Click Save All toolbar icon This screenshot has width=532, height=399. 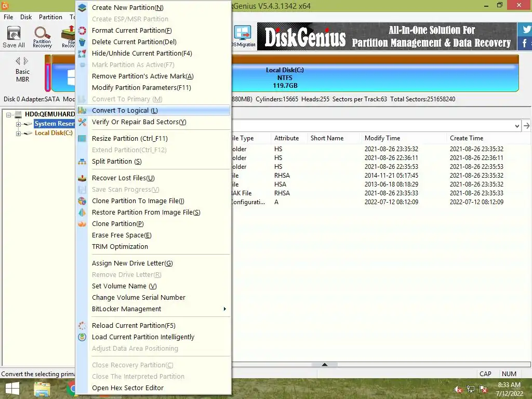tap(14, 37)
